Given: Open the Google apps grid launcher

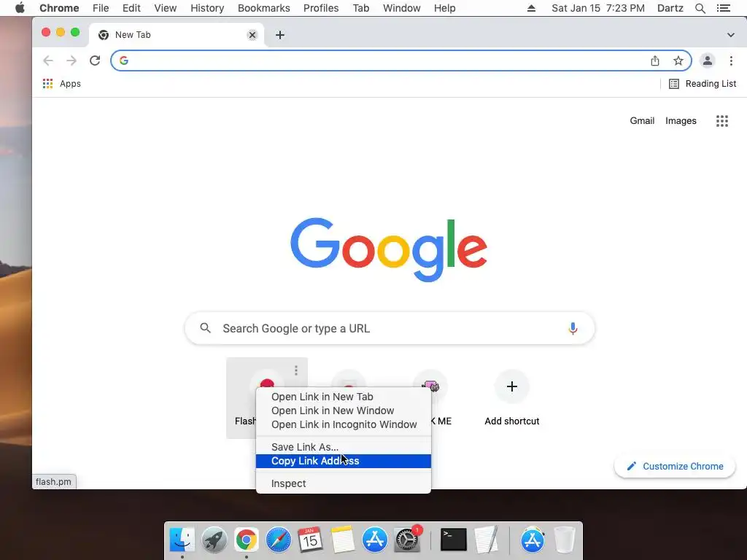Looking at the screenshot, I should 722,121.
